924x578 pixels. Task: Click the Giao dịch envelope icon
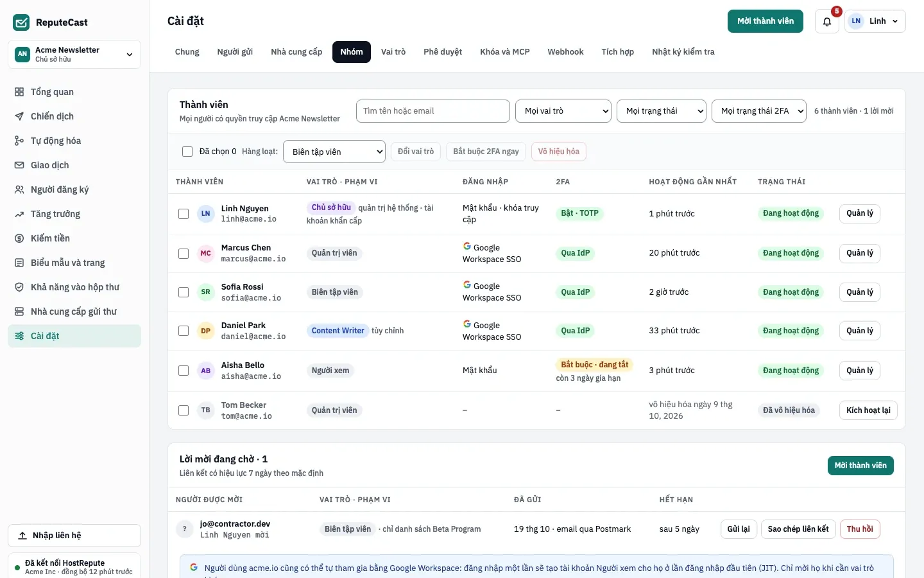[x=19, y=165]
